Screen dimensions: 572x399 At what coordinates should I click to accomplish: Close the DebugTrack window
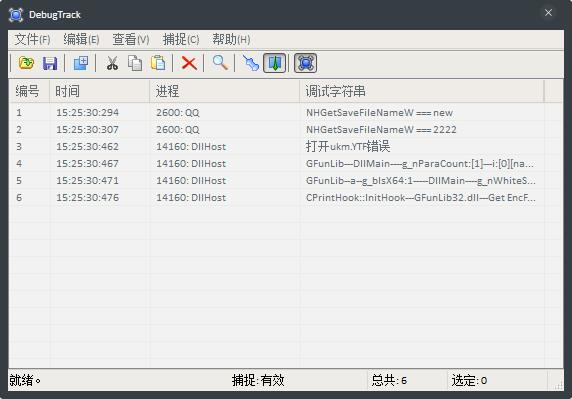548,13
